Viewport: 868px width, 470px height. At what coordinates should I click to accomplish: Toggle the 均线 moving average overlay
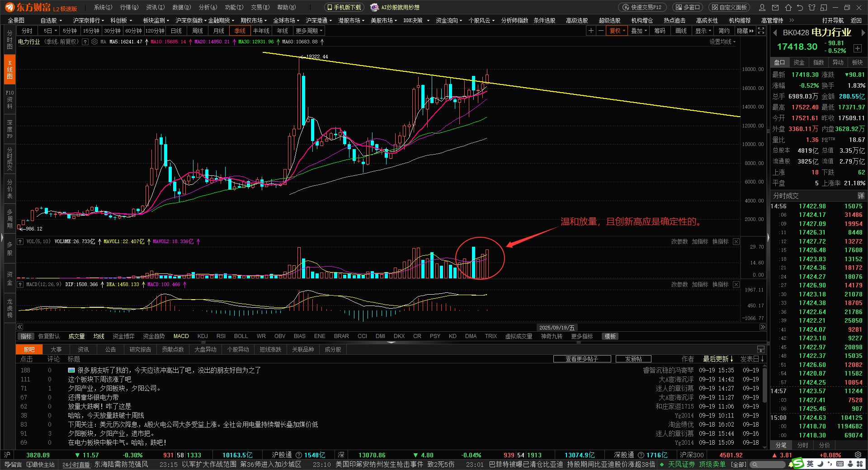(x=99, y=336)
